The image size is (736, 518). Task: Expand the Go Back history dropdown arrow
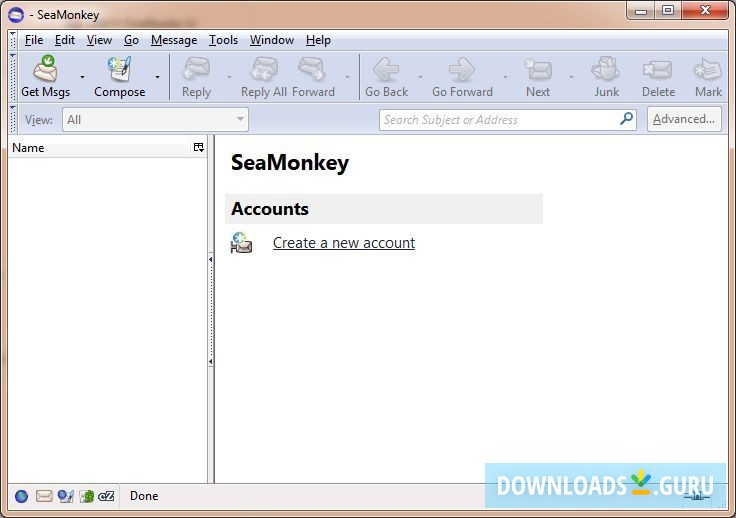point(420,77)
